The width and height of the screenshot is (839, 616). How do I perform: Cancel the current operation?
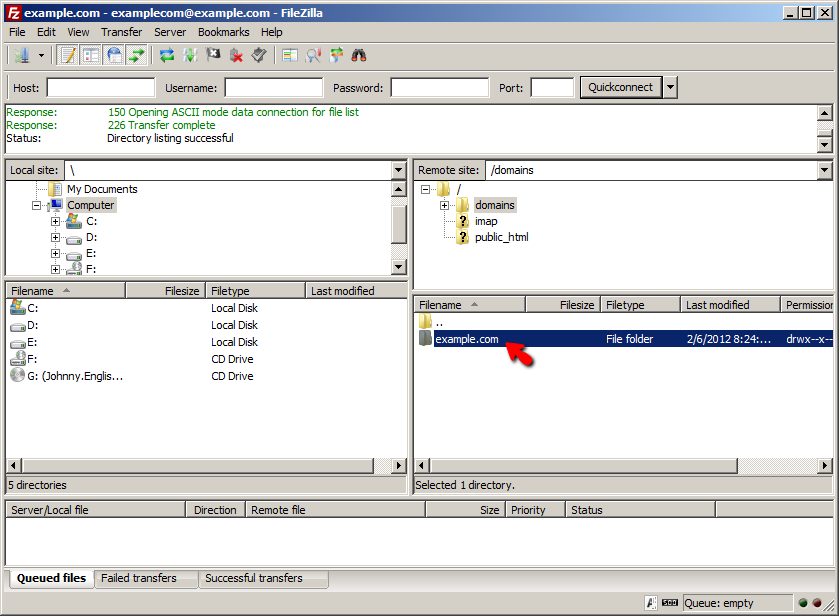pyautogui.click(x=213, y=55)
